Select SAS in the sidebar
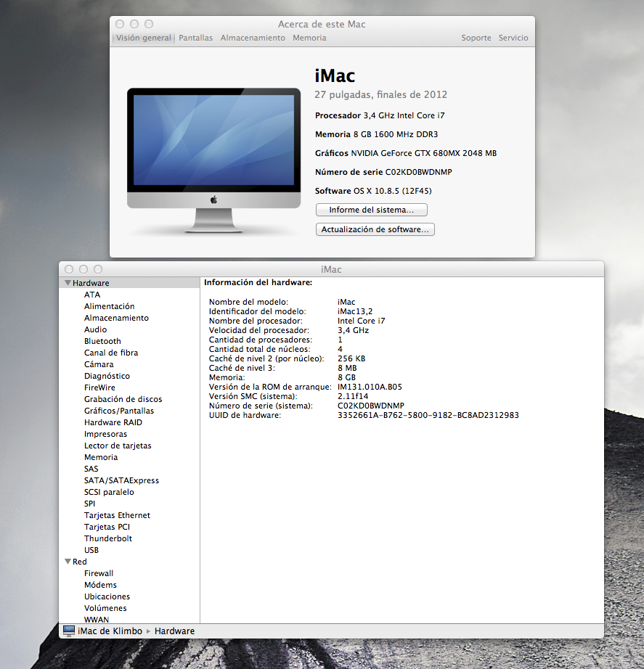 coord(91,469)
